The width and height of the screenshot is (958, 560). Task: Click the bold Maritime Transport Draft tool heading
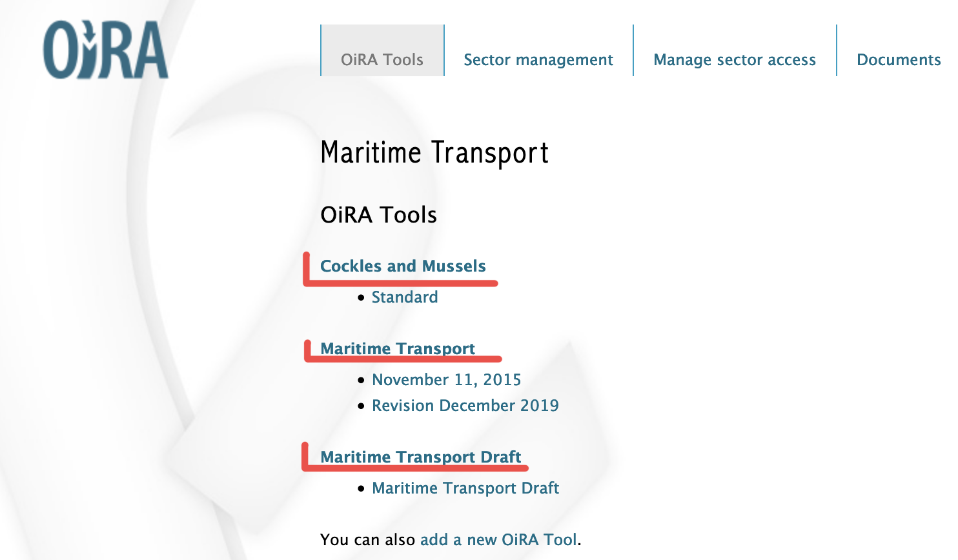pyautogui.click(x=421, y=457)
